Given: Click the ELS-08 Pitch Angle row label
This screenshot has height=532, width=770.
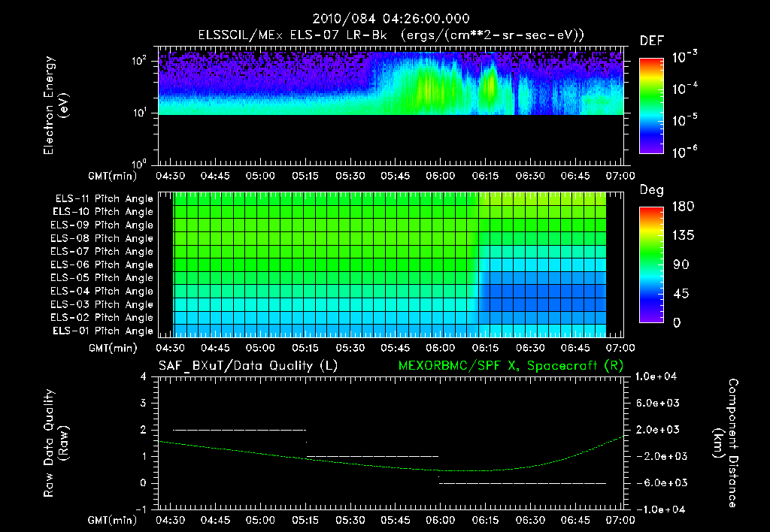Looking at the screenshot, I should 102,238.
